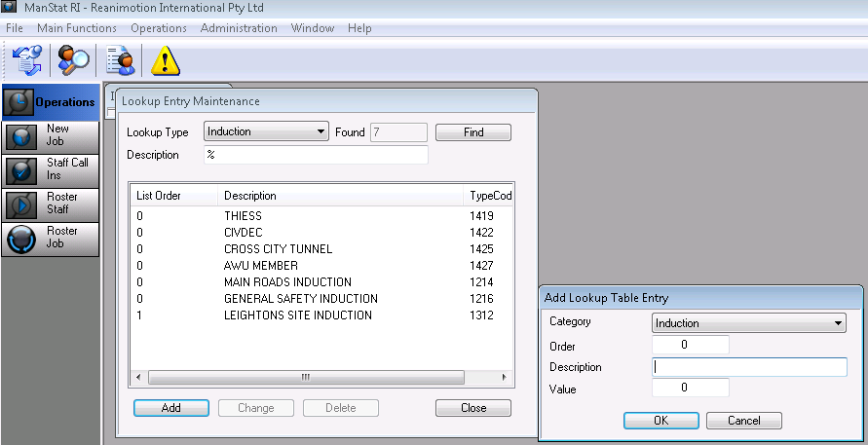Click the yellow warning triangle icon
The width and height of the screenshot is (868, 445).
[x=166, y=60]
